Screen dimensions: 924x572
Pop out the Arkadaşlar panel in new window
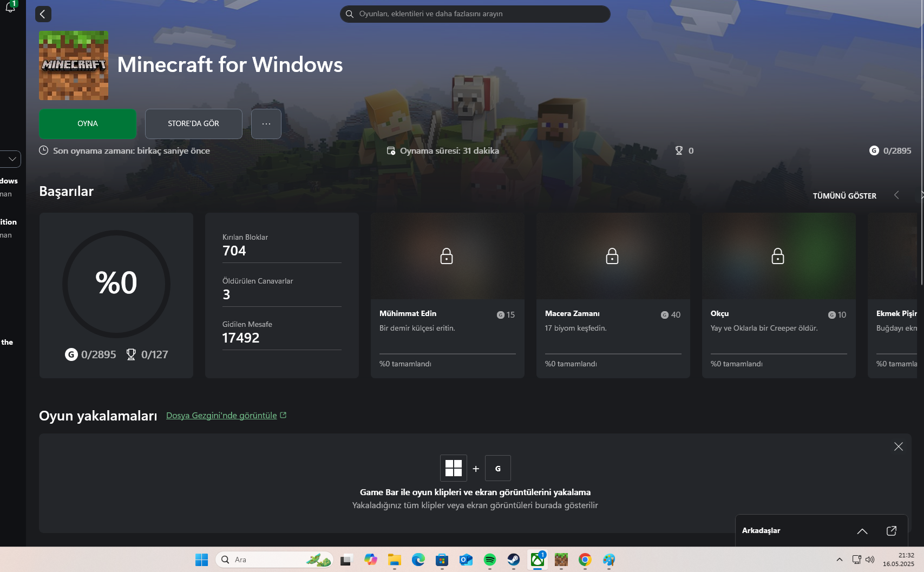coord(892,531)
